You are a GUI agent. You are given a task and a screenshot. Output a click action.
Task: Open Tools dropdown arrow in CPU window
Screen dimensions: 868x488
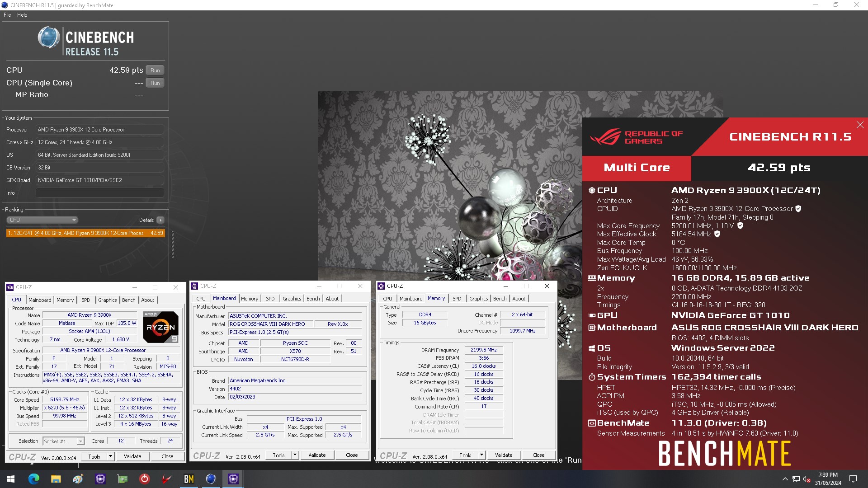click(x=110, y=456)
